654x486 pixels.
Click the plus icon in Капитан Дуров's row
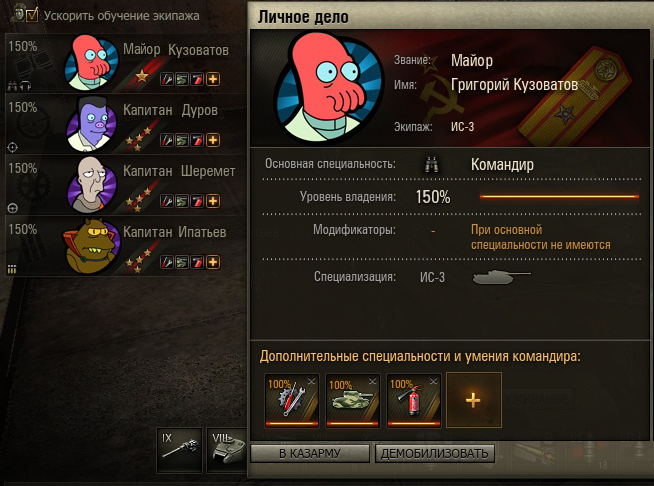213,140
